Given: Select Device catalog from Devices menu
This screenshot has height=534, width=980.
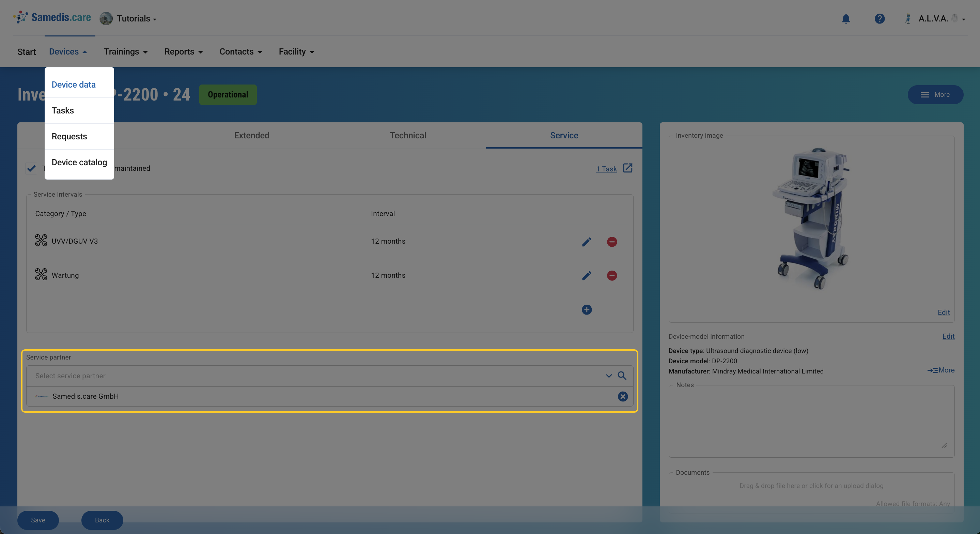Looking at the screenshot, I should coord(79,163).
